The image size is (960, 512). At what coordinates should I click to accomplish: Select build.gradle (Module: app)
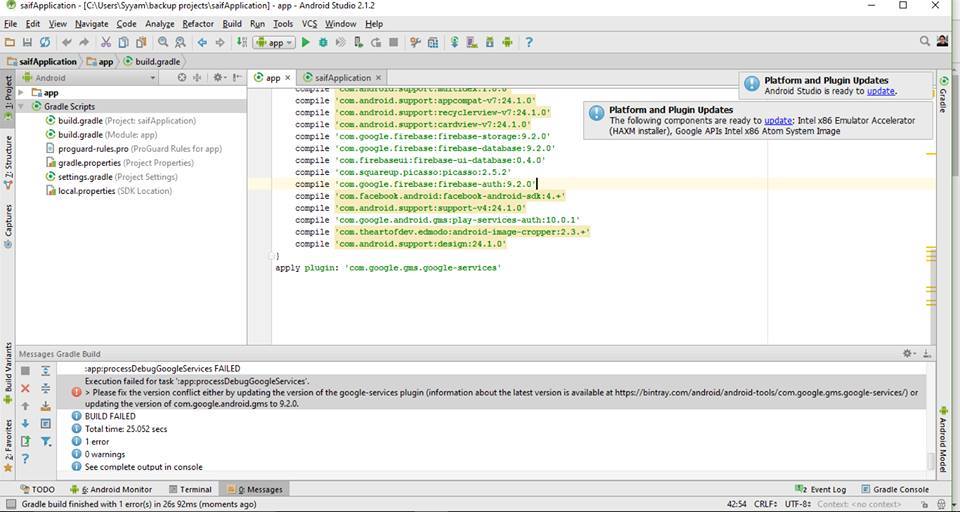click(x=102, y=135)
